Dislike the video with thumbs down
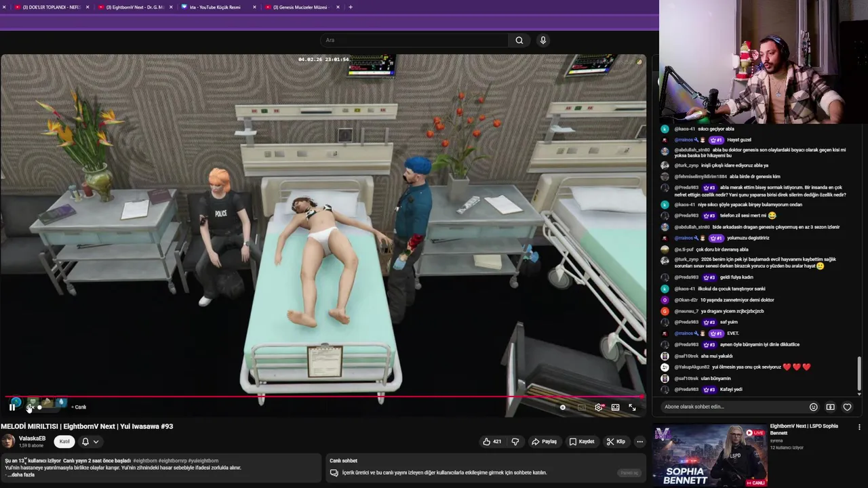 pos(515,441)
